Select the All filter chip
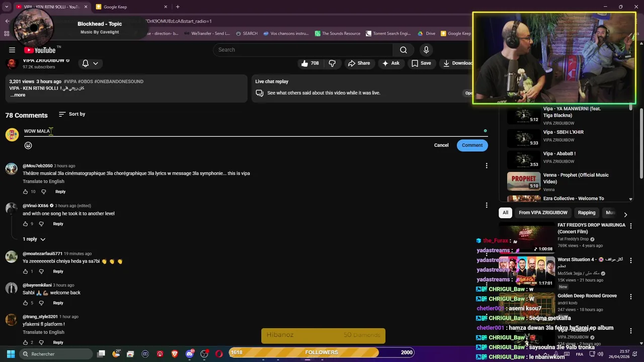 (506, 213)
